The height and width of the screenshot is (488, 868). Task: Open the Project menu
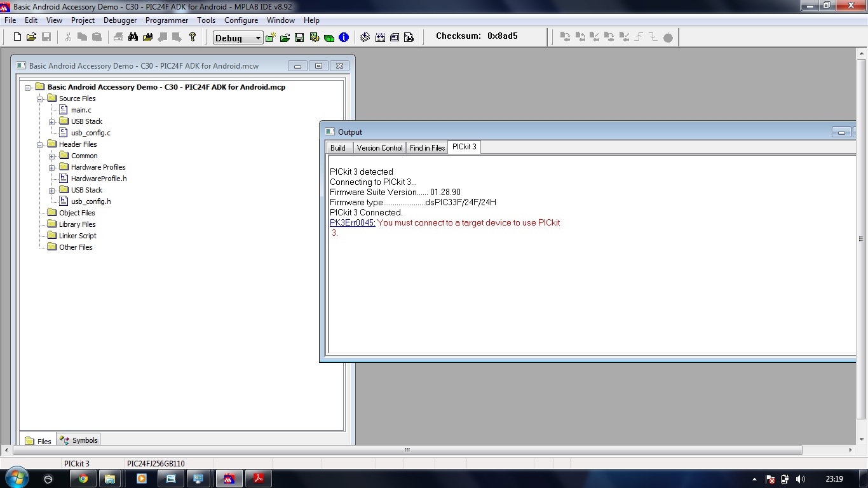point(83,20)
